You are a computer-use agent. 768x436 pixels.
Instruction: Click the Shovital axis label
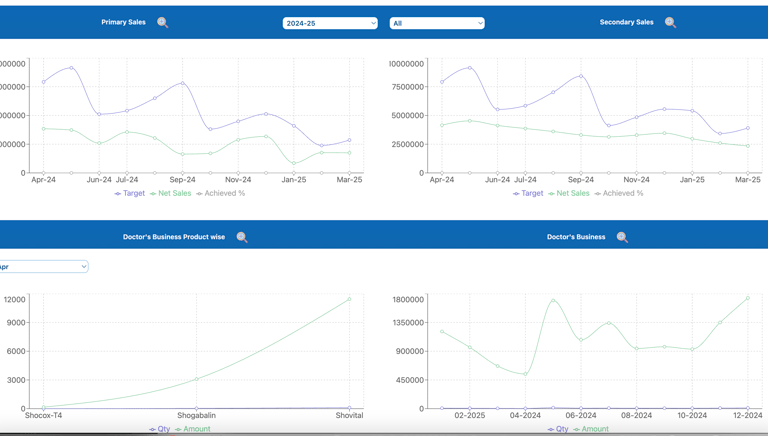(349, 415)
